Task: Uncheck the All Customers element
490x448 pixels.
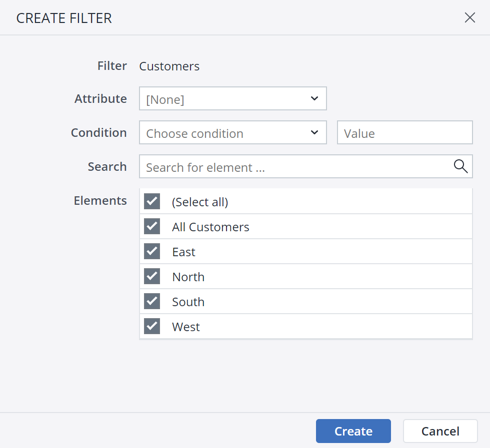Action: click(x=152, y=226)
